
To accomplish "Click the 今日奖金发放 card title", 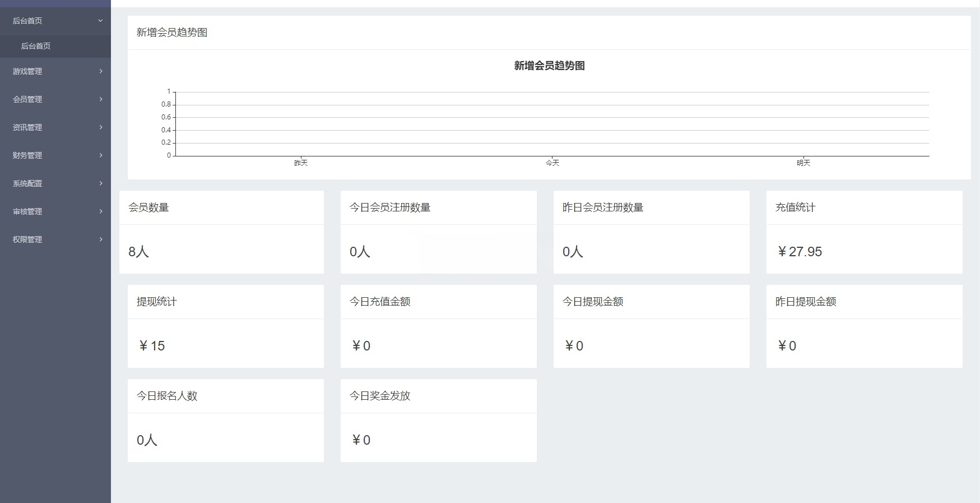I will (380, 396).
